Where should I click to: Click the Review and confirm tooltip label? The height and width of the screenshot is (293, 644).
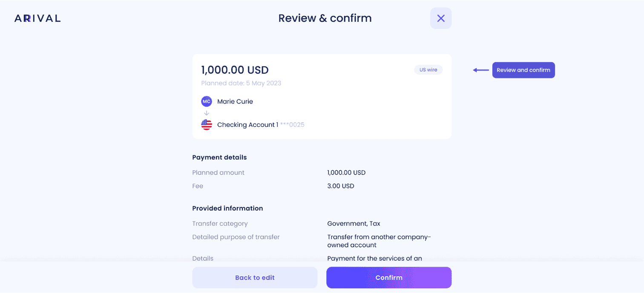point(523,70)
